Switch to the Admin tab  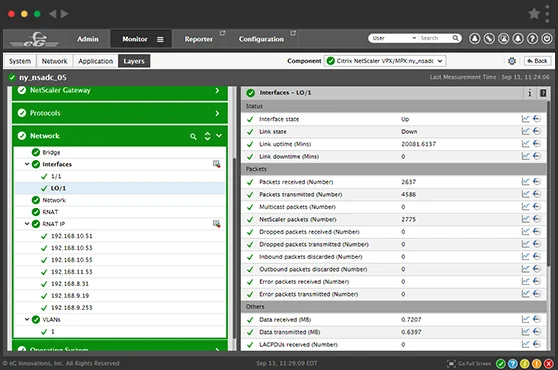(88, 39)
